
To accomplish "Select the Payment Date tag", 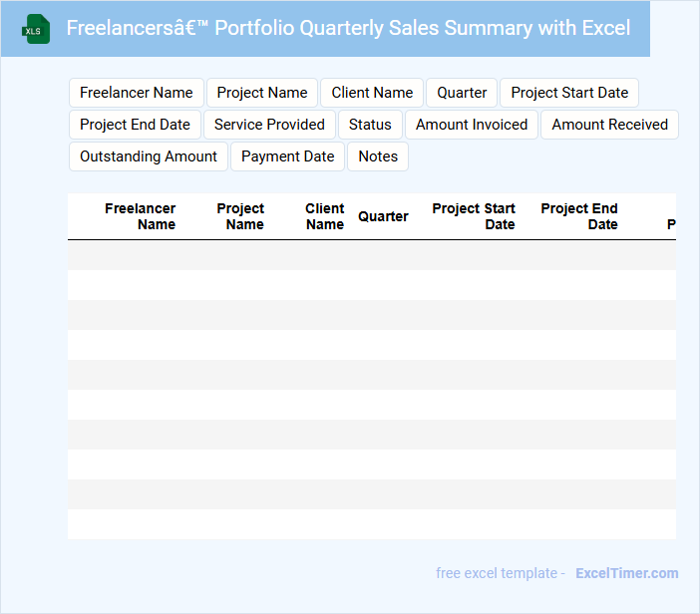I will click(x=288, y=156).
